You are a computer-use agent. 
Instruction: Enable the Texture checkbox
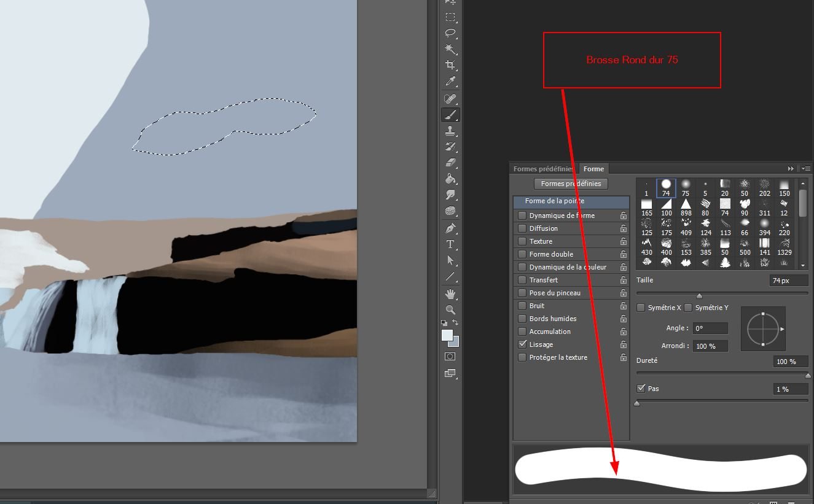click(522, 241)
